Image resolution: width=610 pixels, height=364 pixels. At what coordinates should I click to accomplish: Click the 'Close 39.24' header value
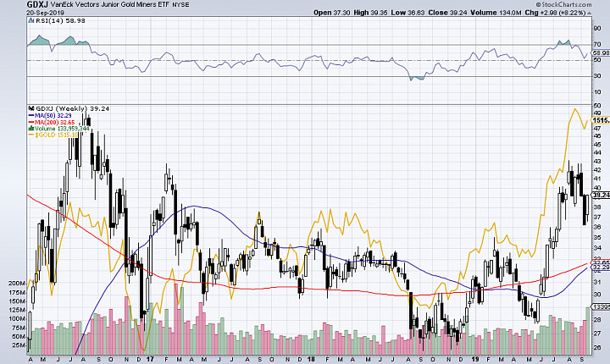(x=447, y=13)
